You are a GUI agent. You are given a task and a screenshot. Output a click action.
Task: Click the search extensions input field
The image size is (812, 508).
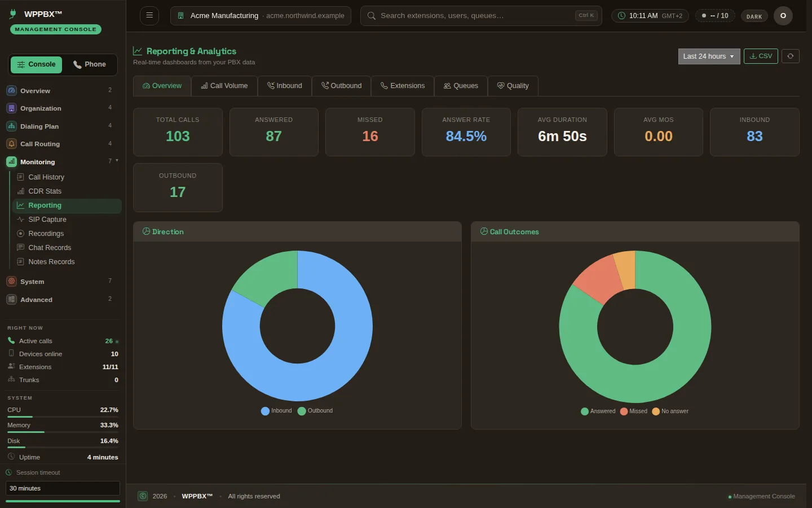tap(481, 16)
